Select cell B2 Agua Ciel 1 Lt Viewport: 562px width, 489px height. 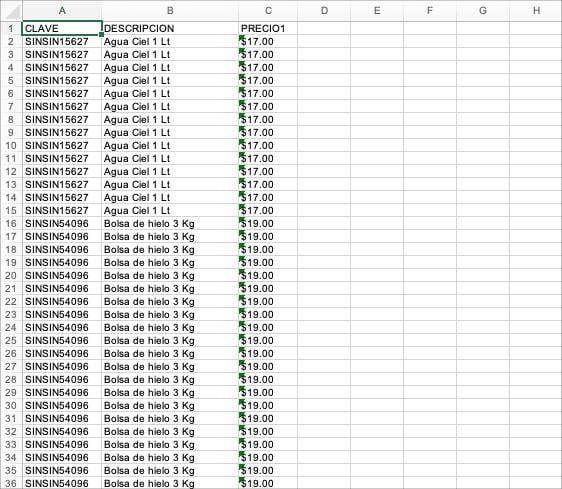pyautogui.click(x=170, y=42)
